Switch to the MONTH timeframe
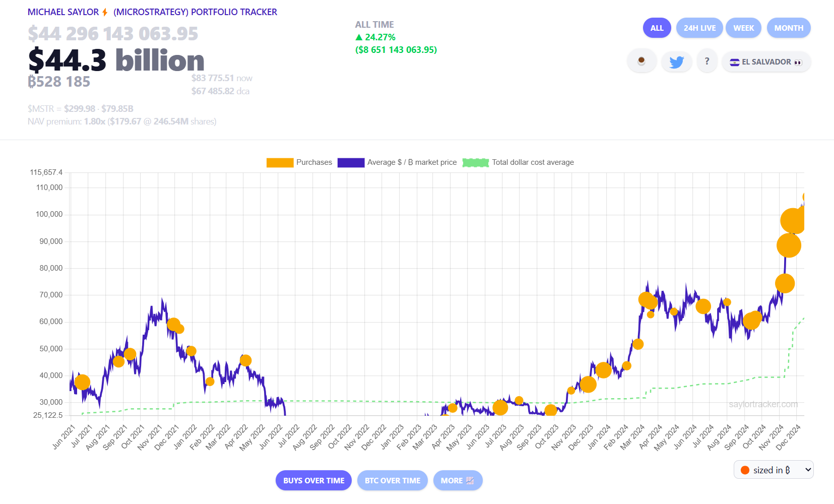This screenshot has height=504, width=834. (x=789, y=28)
